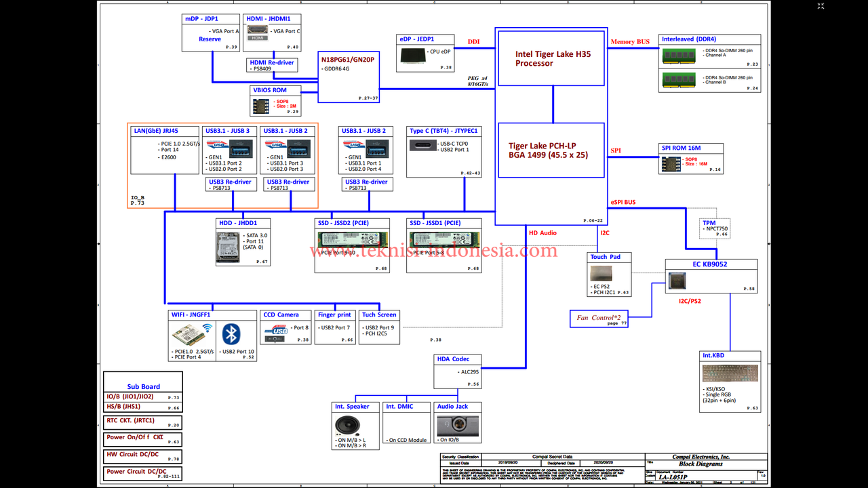868x488 pixels.
Task: Click the Fan Control*2 box
Action: click(x=599, y=318)
